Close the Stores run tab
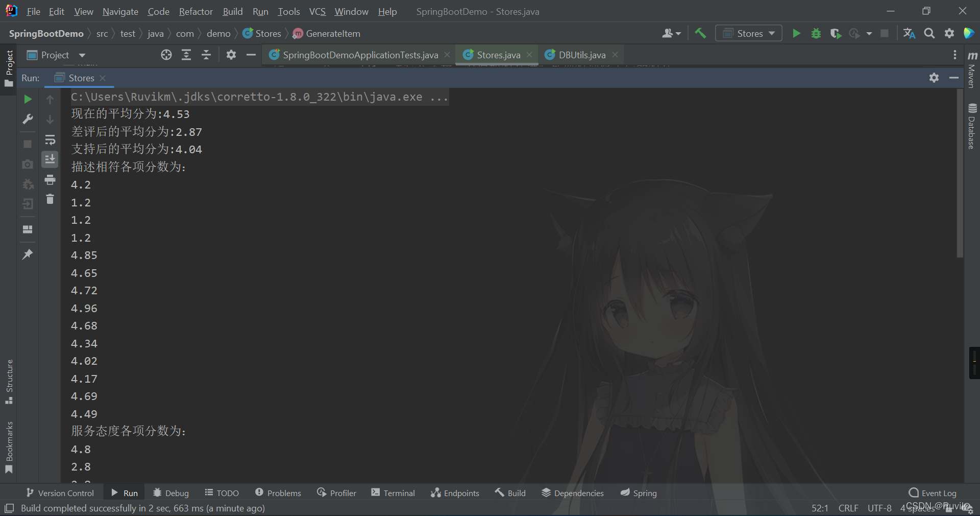 click(x=103, y=78)
